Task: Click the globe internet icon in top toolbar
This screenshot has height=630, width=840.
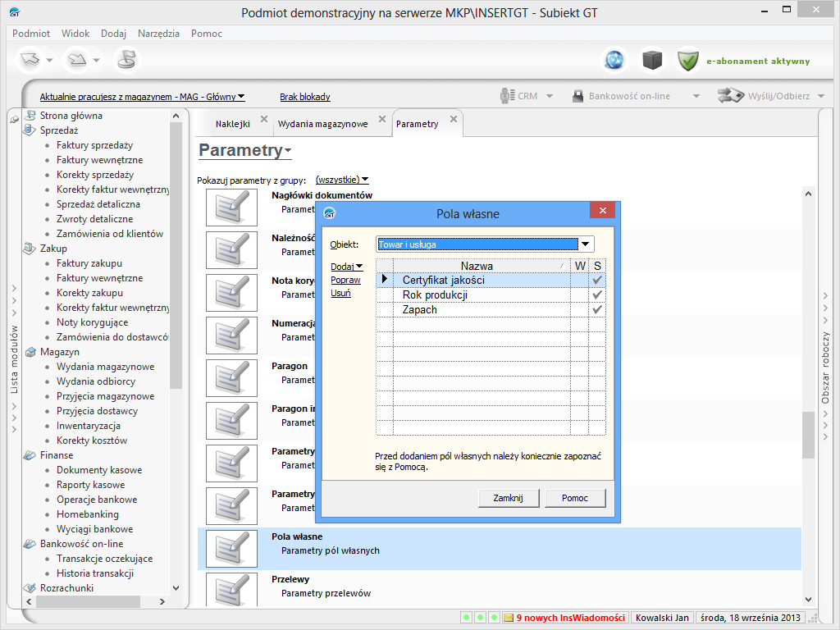Action: [x=614, y=60]
